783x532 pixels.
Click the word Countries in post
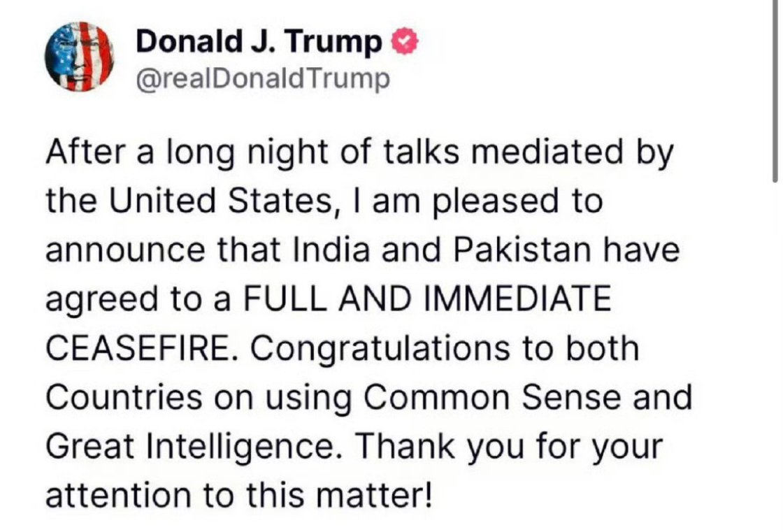[x=124, y=397]
